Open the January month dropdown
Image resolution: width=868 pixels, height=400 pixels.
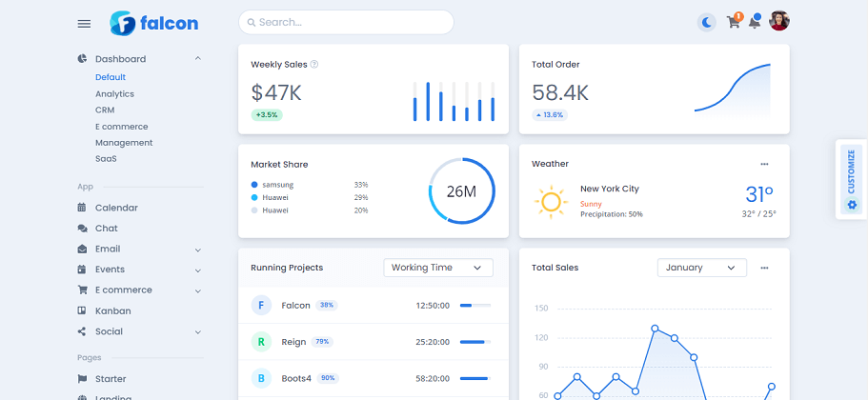(x=702, y=268)
